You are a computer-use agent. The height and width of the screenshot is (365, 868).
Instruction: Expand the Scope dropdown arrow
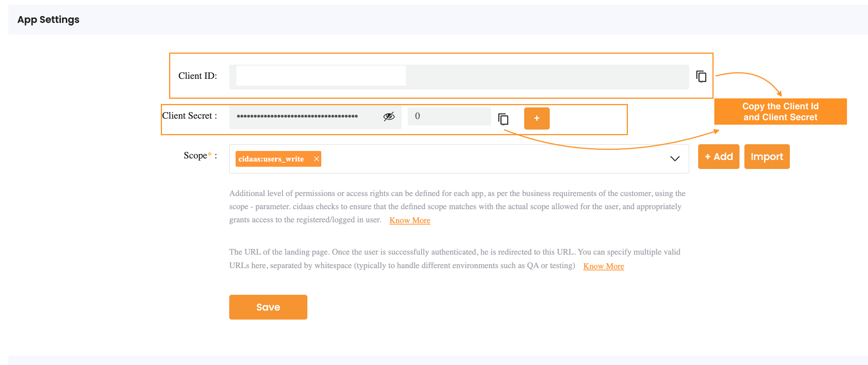pos(675,158)
